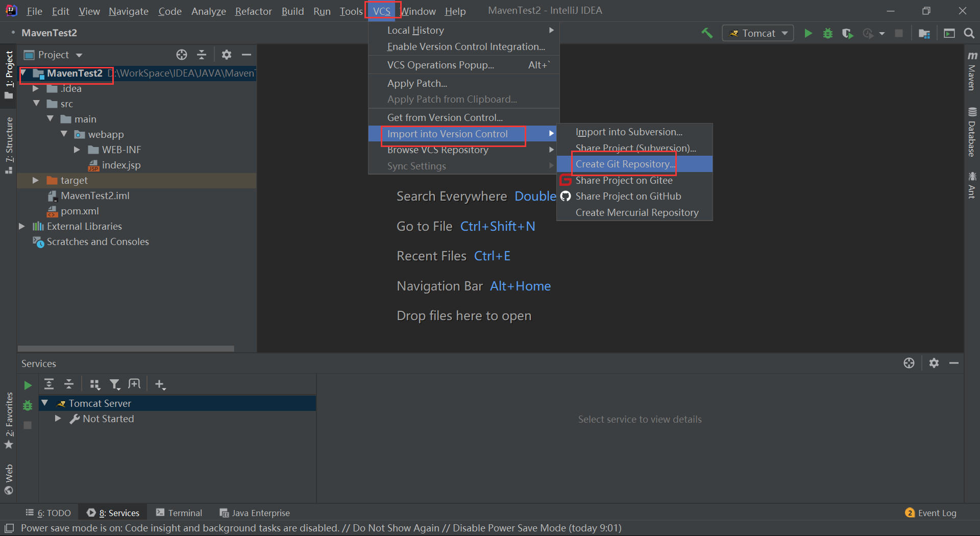Select Enable Version Control Integration

(x=464, y=46)
